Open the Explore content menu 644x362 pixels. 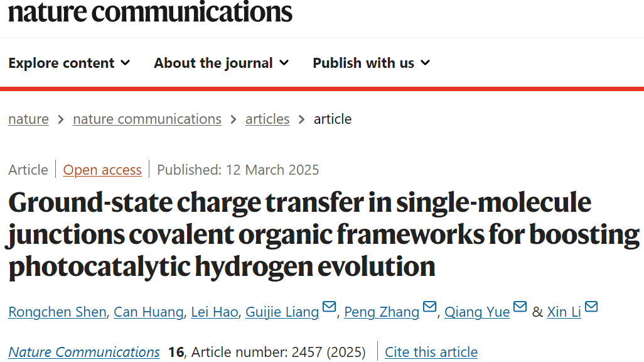pos(69,63)
